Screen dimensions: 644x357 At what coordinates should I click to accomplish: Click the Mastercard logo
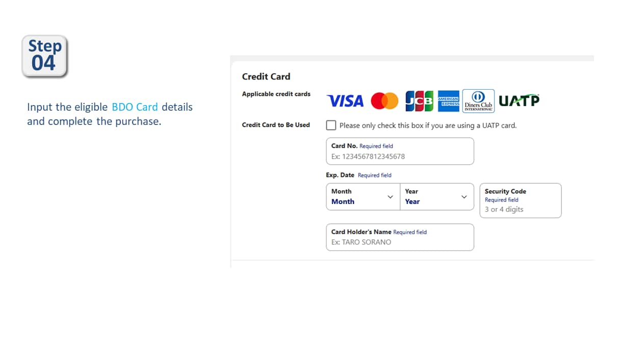384,101
